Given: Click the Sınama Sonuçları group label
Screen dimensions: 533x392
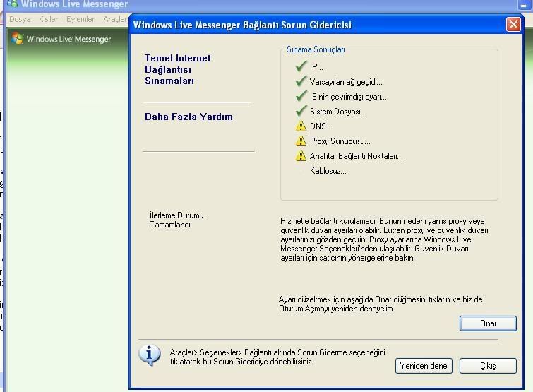Looking at the screenshot, I should tap(316, 49).
